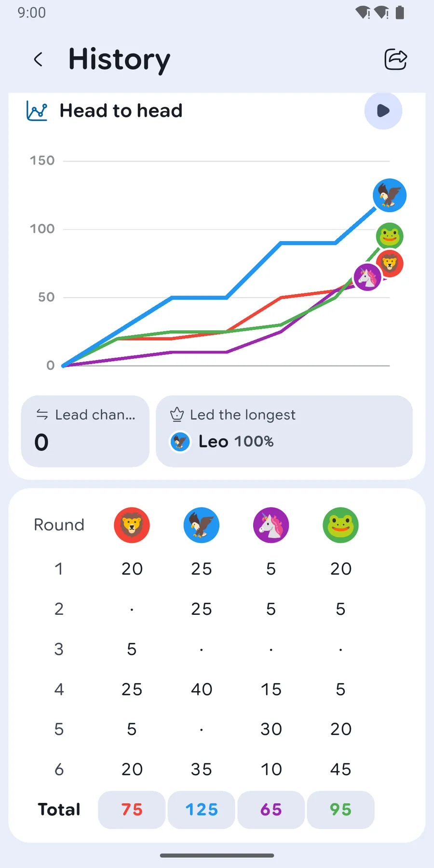Open the Led the longest card

pyautogui.click(x=285, y=431)
